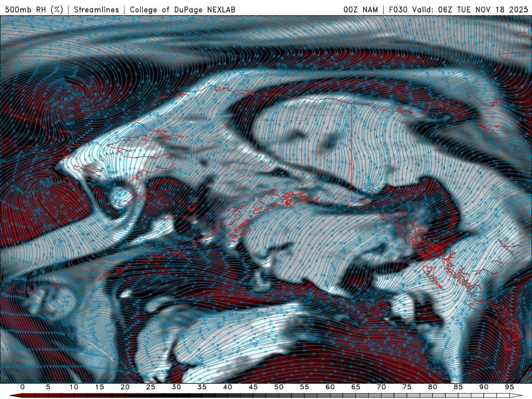Select the 40 label on color scale
The image size is (532, 399).
pos(227,387)
